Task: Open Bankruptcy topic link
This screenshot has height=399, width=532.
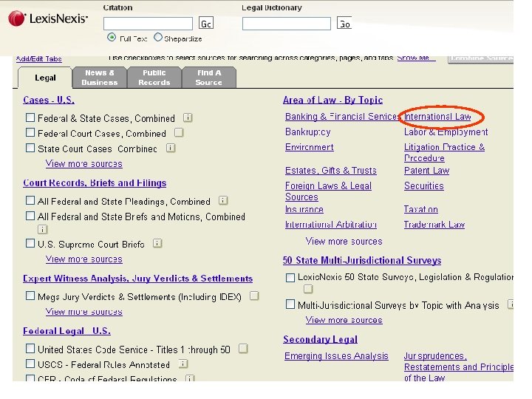Action: point(307,132)
